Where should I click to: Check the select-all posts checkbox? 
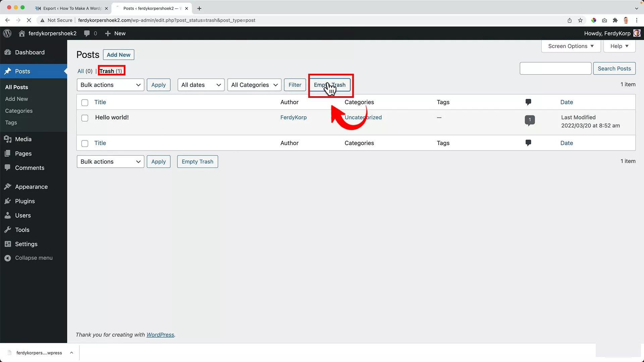pos(85,102)
